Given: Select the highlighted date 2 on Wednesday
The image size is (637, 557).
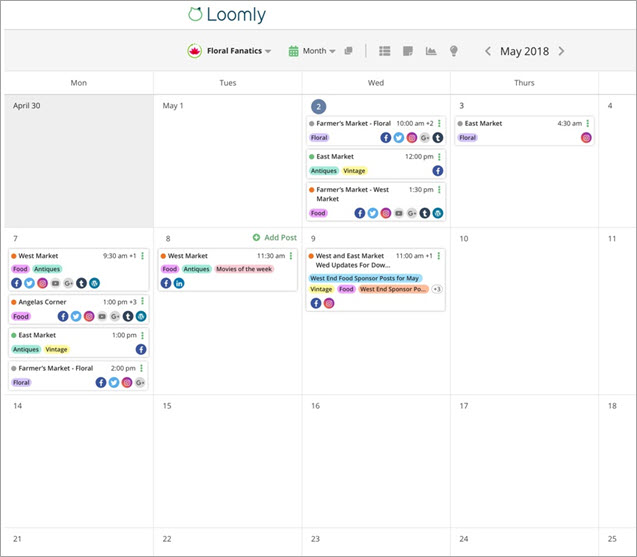Looking at the screenshot, I should 317,106.
